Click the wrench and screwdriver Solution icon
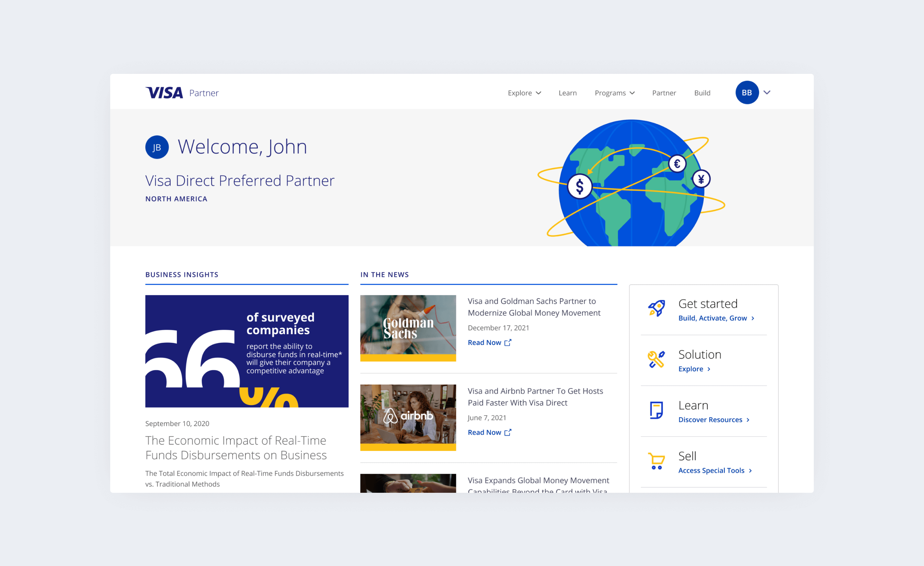This screenshot has height=566, width=924. pos(656,359)
